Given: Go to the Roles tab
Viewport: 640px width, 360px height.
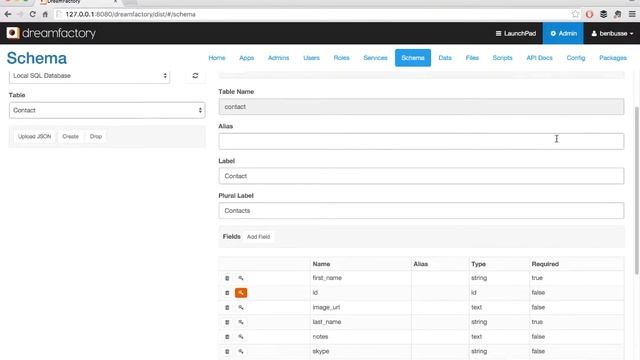Looking at the screenshot, I should [341, 58].
